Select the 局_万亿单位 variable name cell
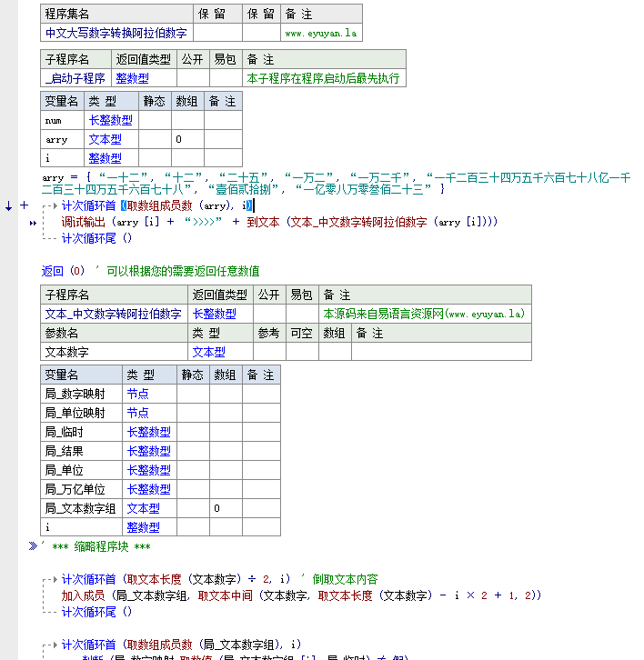The image size is (644, 660). 81,489
